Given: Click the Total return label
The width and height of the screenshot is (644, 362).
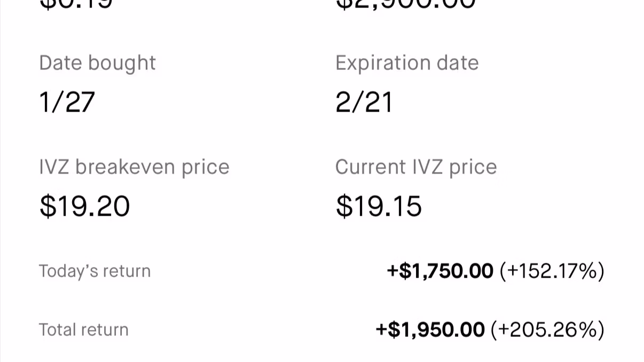Looking at the screenshot, I should tap(84, 330).
